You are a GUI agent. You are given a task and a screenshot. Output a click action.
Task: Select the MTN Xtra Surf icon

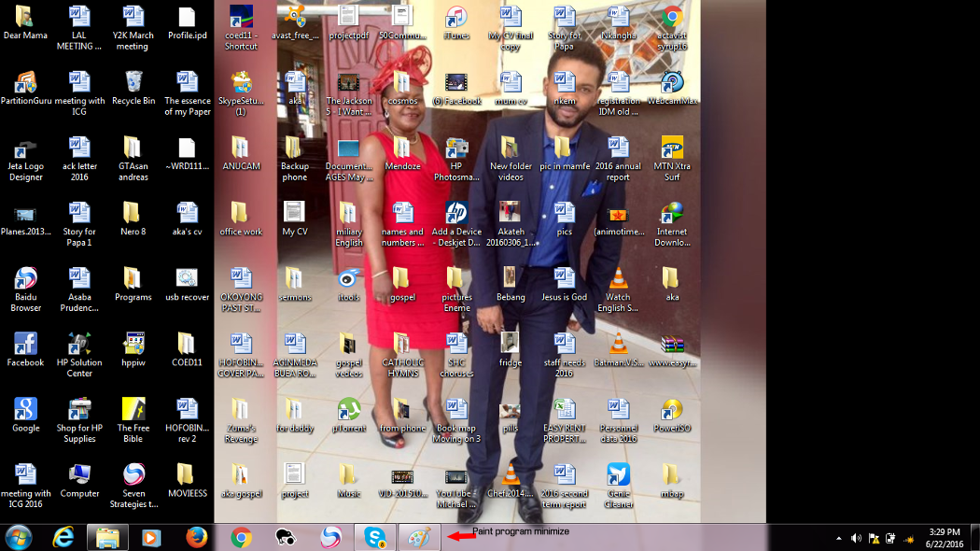point(672,160)
